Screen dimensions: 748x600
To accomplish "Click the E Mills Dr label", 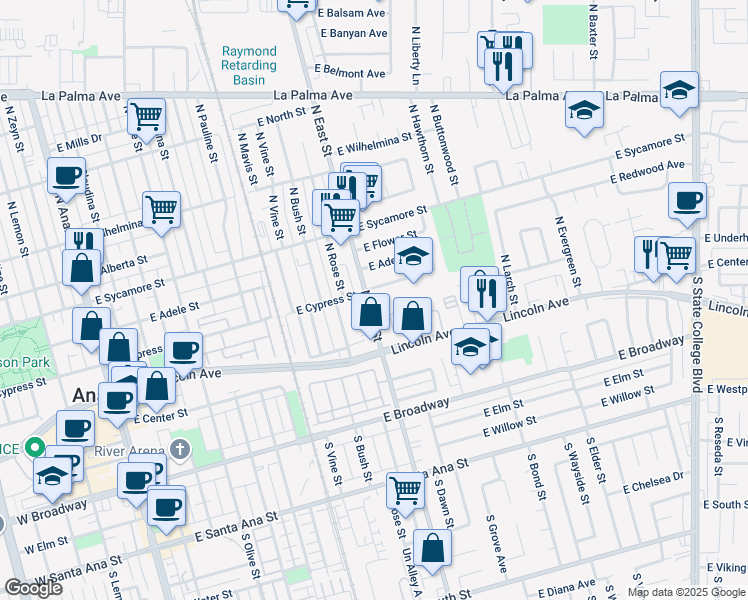I will pos(79,143).
